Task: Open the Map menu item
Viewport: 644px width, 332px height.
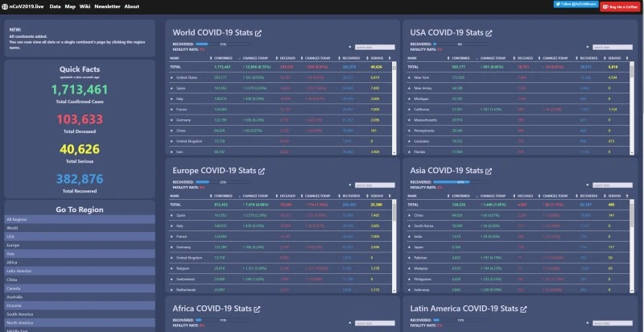Action: click(70, 6)
